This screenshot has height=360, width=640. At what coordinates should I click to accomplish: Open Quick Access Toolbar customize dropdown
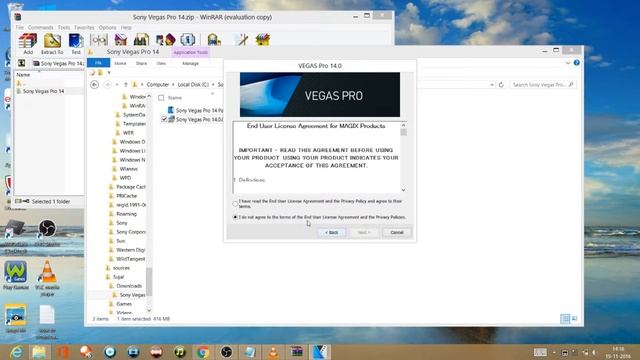click(x=109, y=73)
